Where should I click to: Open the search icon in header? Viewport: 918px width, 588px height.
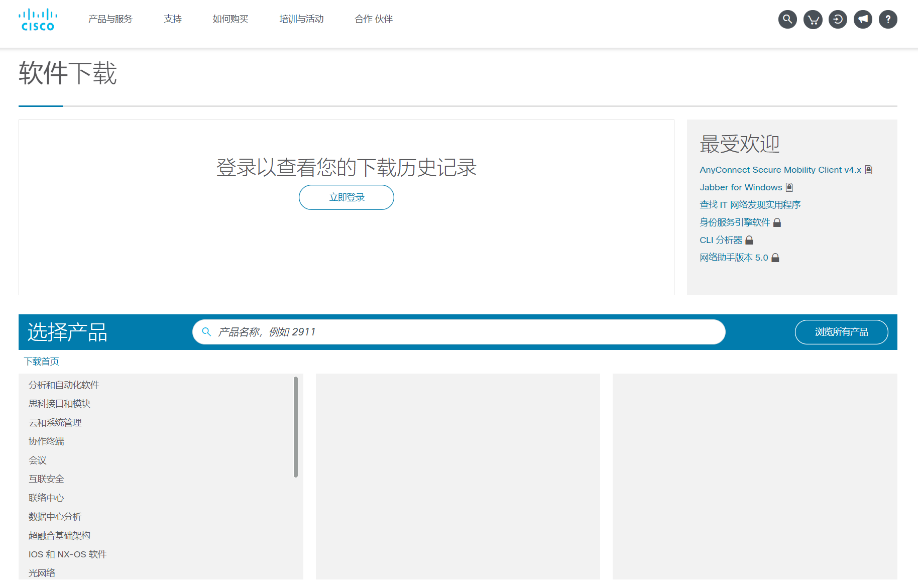point(787,20)
